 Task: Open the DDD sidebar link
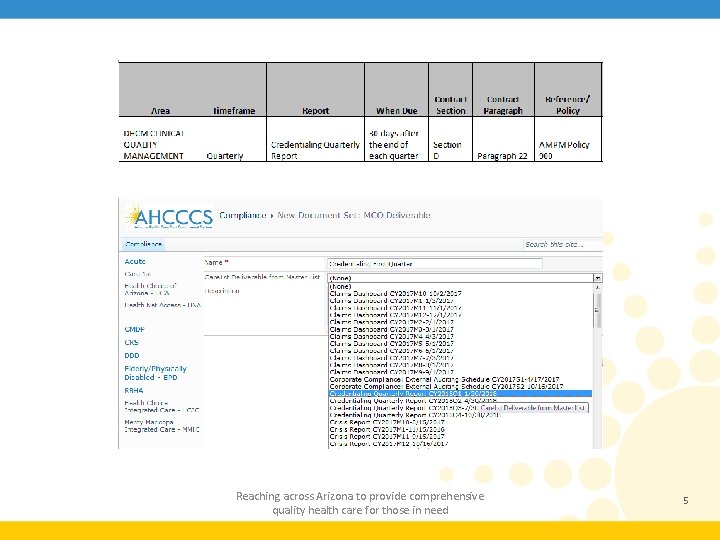132,355
